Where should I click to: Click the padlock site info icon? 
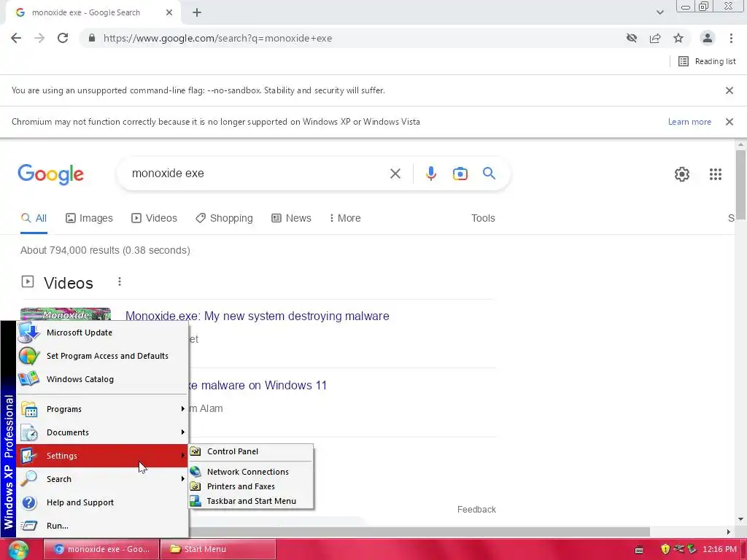(x=92, y=38)
